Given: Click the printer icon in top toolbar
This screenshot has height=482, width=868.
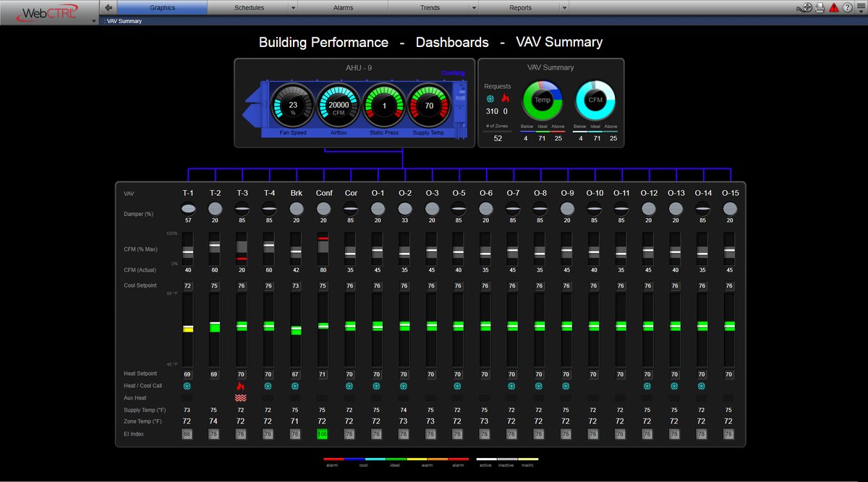Looking at the screenshot, I should pyautogui.click(x=820, y=8).
